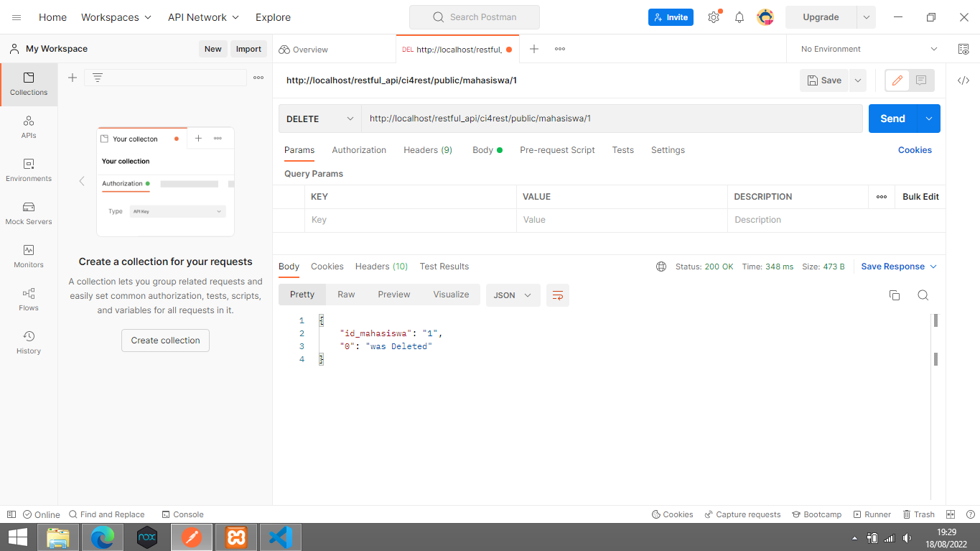Open the response Test Results tab
Viewport: 980px width, 551px height.
[x=444, y=267]
